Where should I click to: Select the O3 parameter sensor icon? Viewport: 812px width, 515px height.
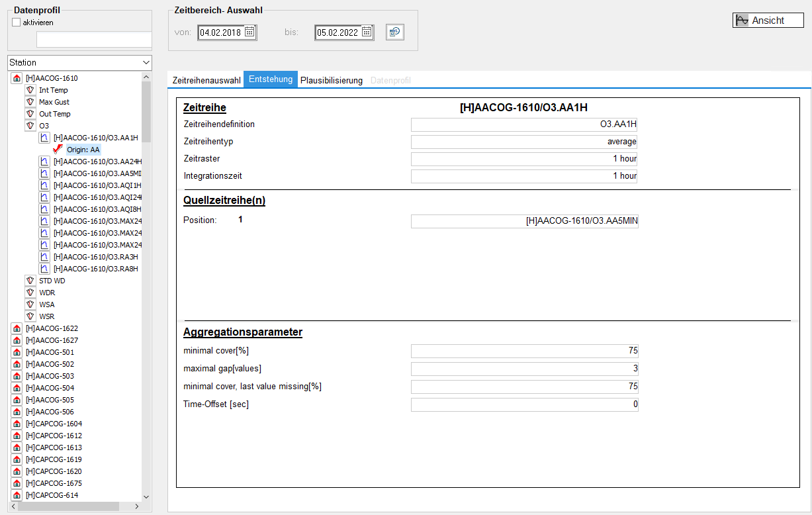pyautogui.click(x=30, y=126)
